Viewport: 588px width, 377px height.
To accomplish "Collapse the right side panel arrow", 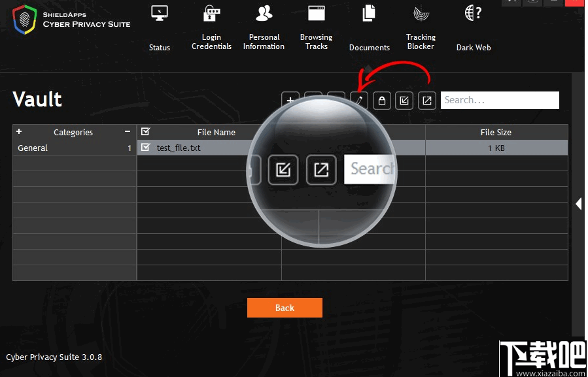I will (579, 203).
